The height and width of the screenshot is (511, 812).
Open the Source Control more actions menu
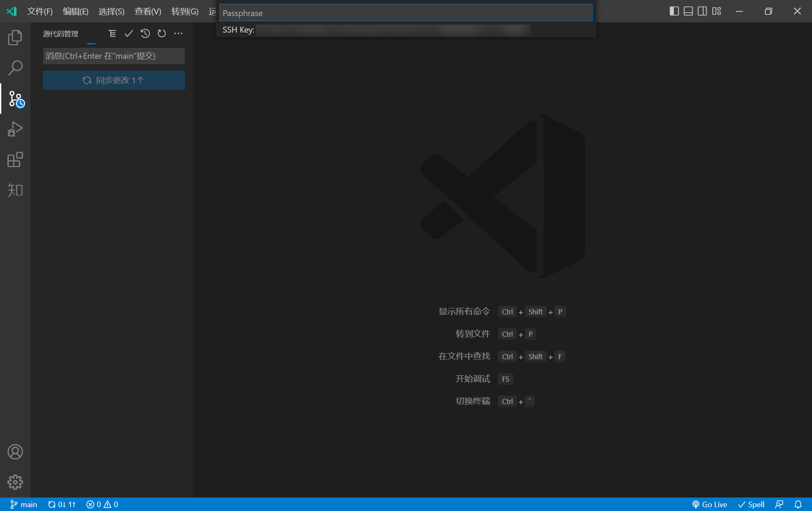click(x=178, y=34)
